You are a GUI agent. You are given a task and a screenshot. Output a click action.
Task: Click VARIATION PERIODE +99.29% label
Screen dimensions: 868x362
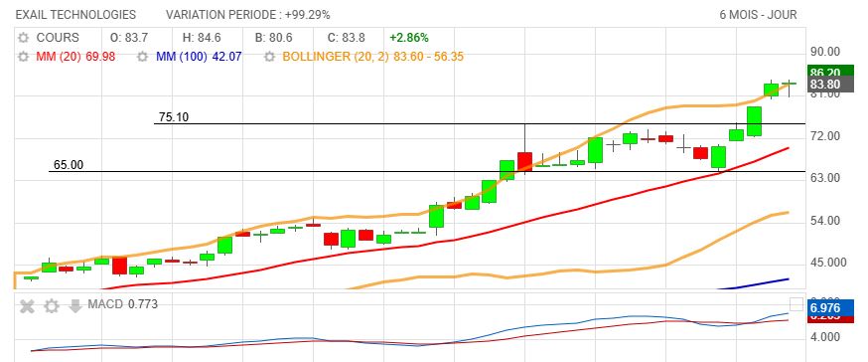coord(248,15)
